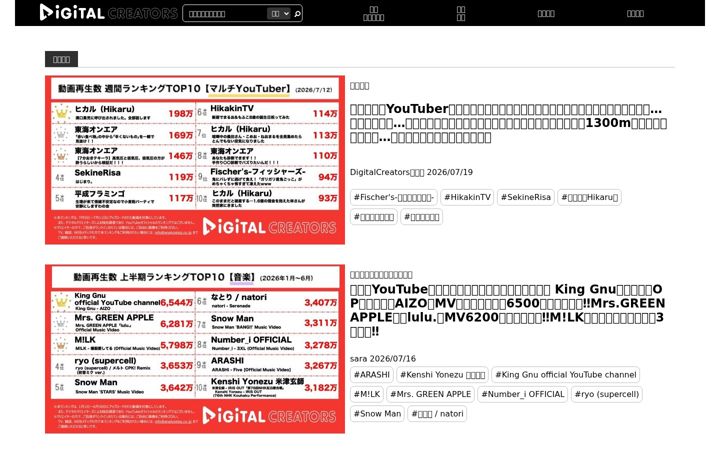
Task: Select the #Mrs. GREEN APPLE tag
Action: click(430, 394)
